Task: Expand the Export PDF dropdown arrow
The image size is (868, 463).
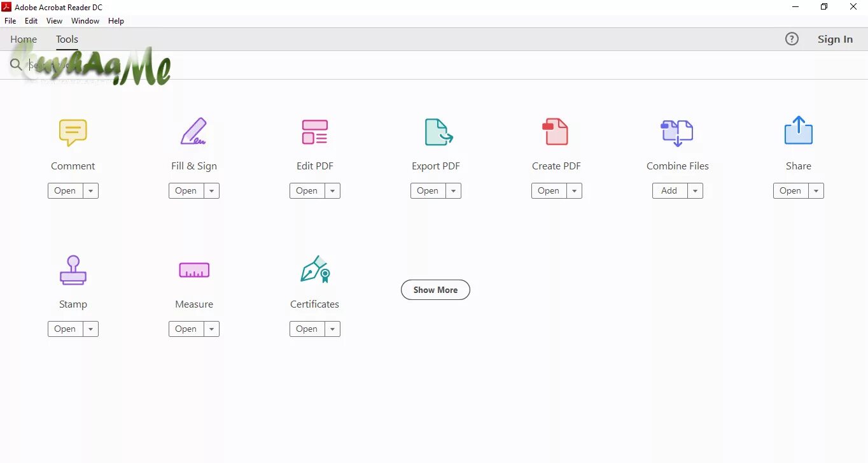Action: pos(454,191)
